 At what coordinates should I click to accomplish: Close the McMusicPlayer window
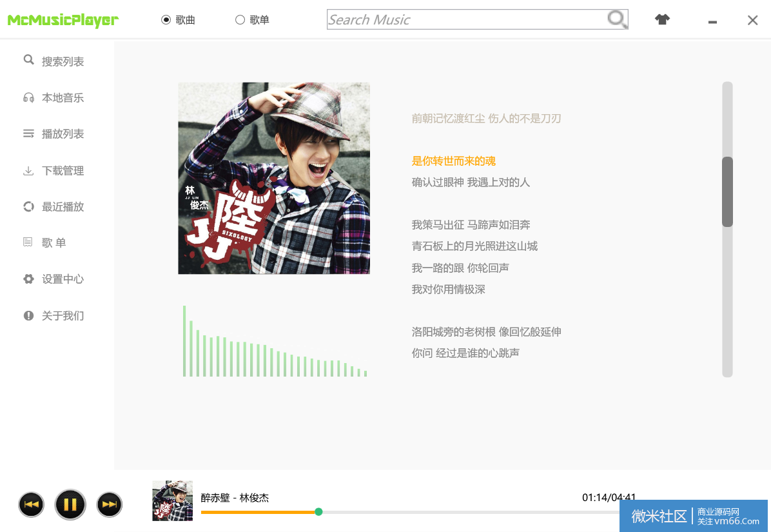(752, 20)
